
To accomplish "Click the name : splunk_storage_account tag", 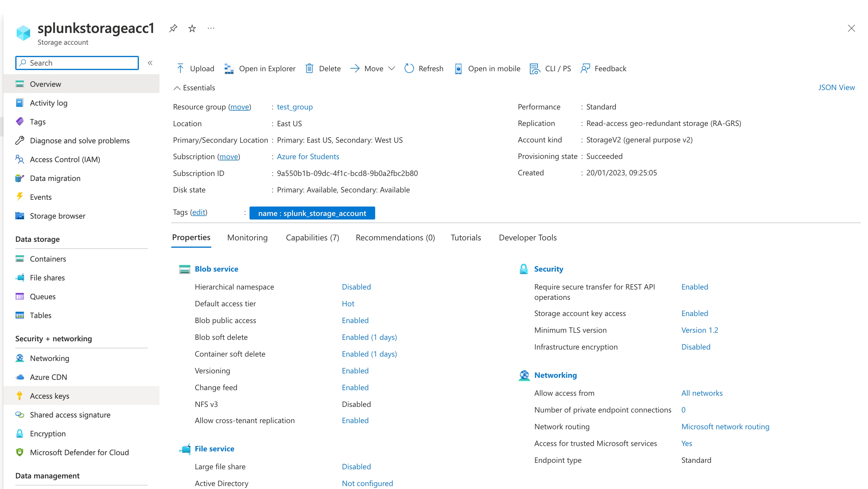I will [312, 213].
